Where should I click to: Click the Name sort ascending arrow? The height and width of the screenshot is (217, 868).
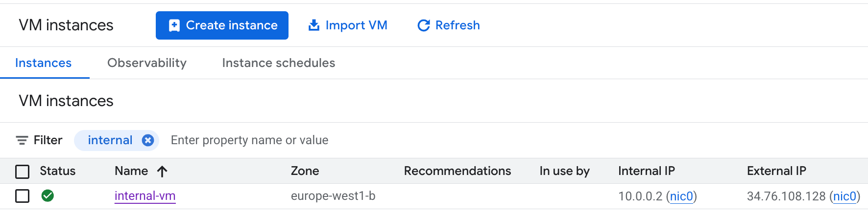tap(162, 171)
